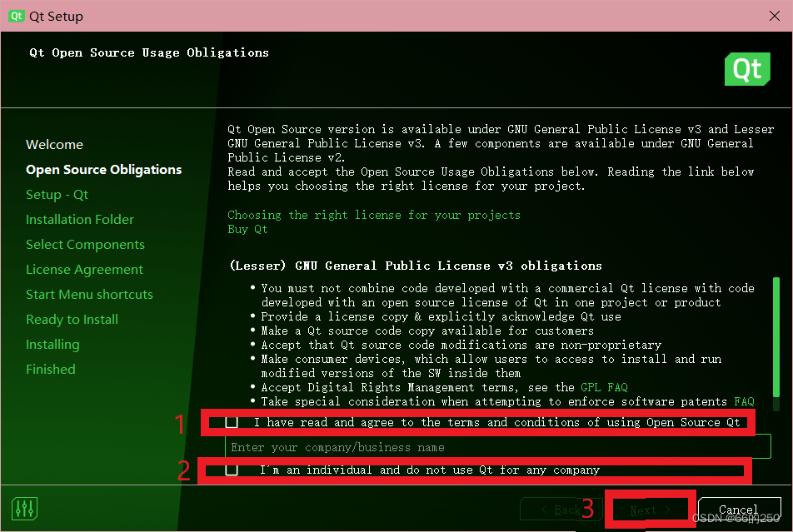
Task: Click the (Lesser) GNU General Public License heading
Action: tap(416, 266)
